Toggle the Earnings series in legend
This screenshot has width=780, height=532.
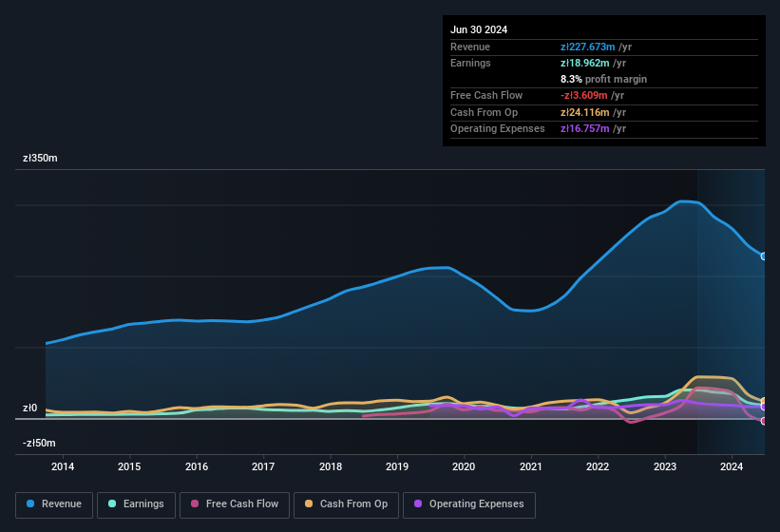click(x=136, y=504)
